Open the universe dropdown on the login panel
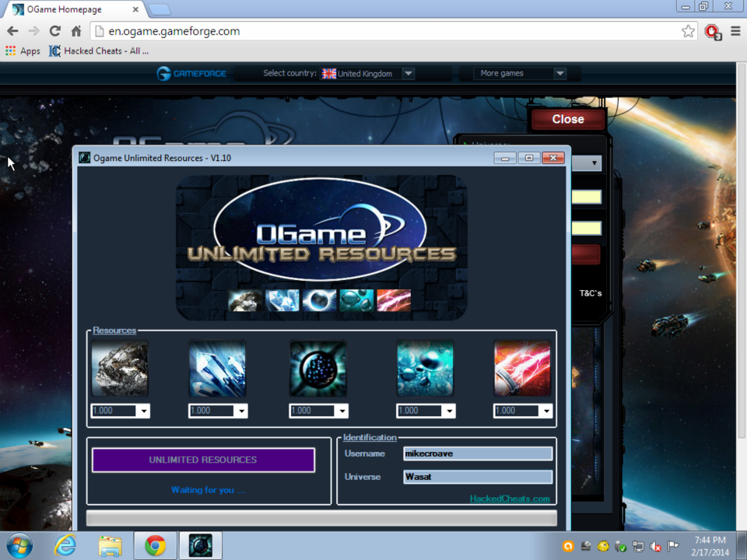The height and width of the screenshot is (560, 747). click(x=594, y=163)
